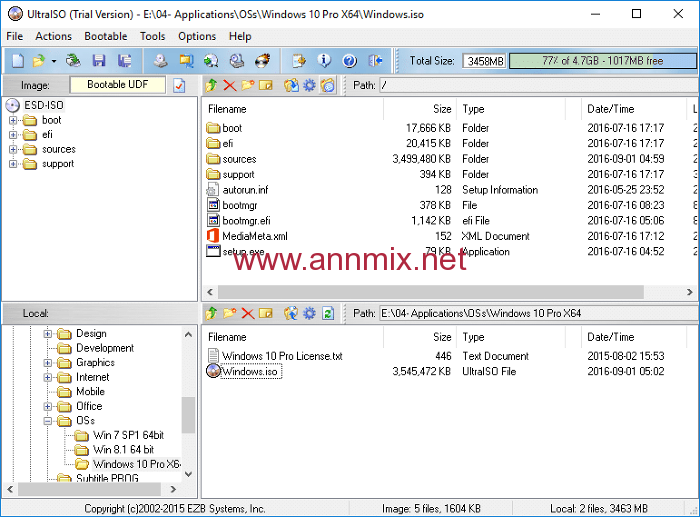This screenshot has height=517, width=700.
Task: Expand the sources folder in image tree
Action: 13,150
